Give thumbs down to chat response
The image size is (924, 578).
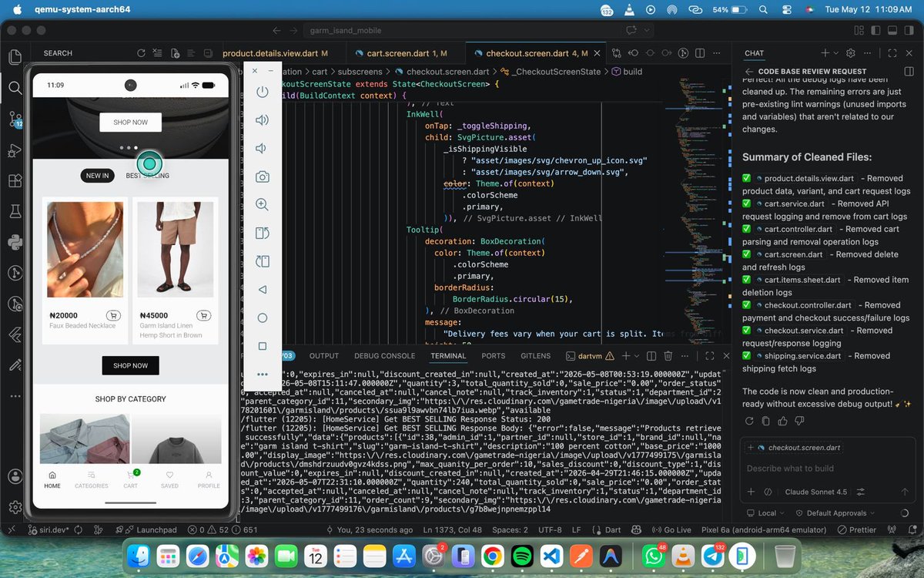tap(799, 421)
